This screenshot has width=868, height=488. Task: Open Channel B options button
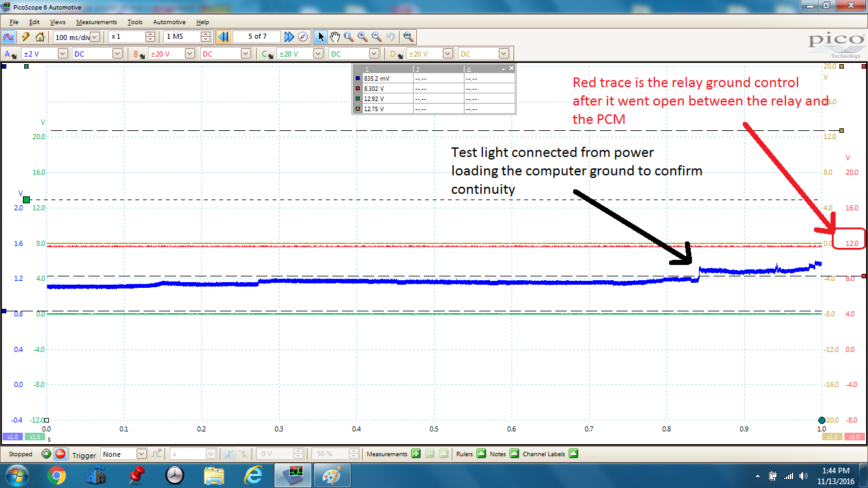139,54
